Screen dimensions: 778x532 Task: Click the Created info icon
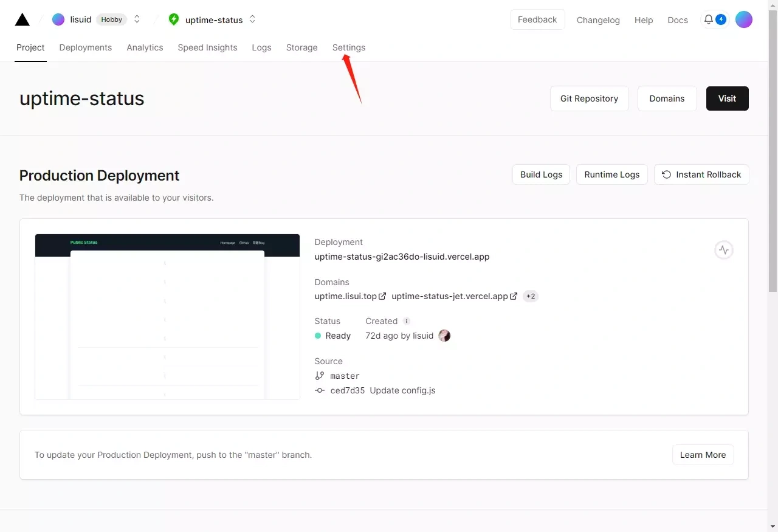pos(407,321)
